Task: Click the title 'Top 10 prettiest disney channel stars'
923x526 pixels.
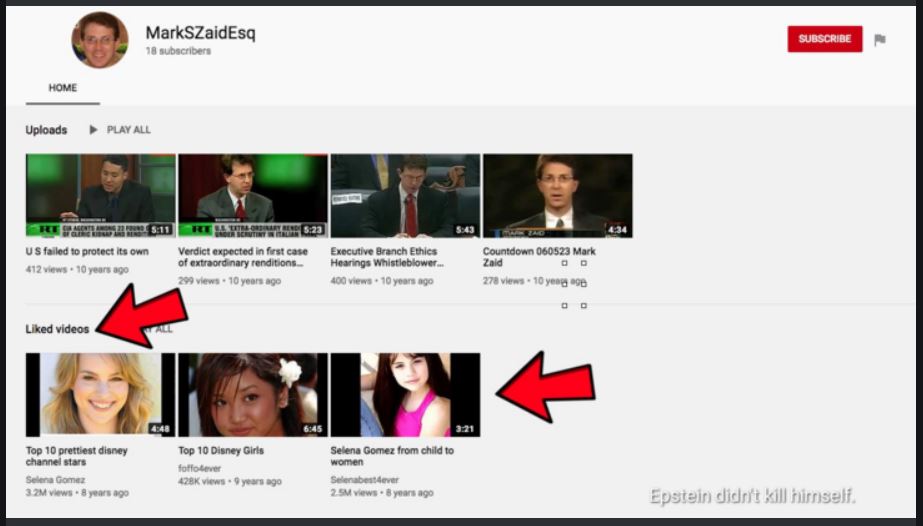Action: coord(77,456)
